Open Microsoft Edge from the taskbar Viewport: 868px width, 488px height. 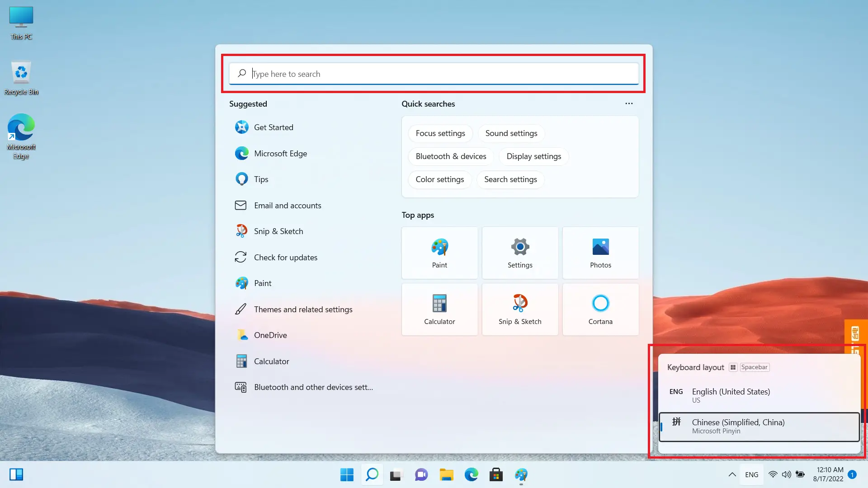(x=471, y=475)
